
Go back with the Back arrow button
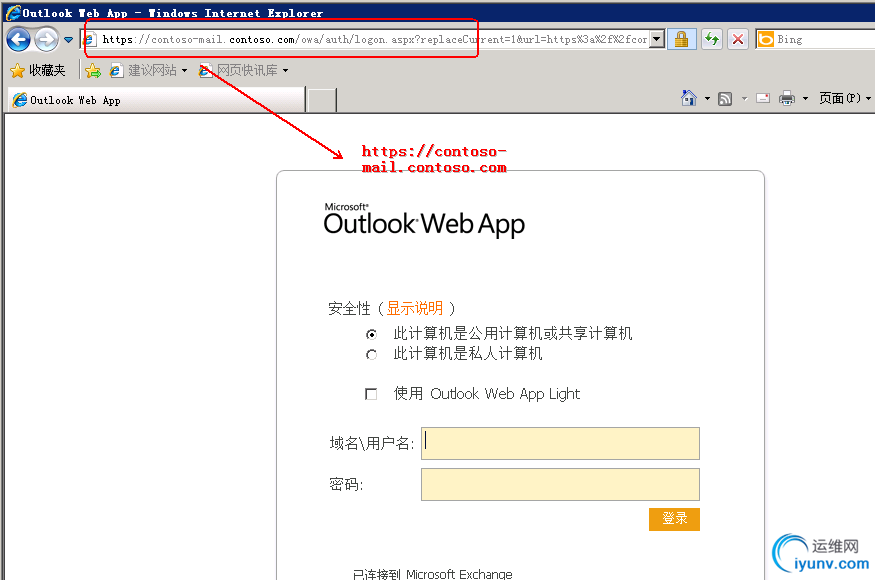[x=18, y=40]
